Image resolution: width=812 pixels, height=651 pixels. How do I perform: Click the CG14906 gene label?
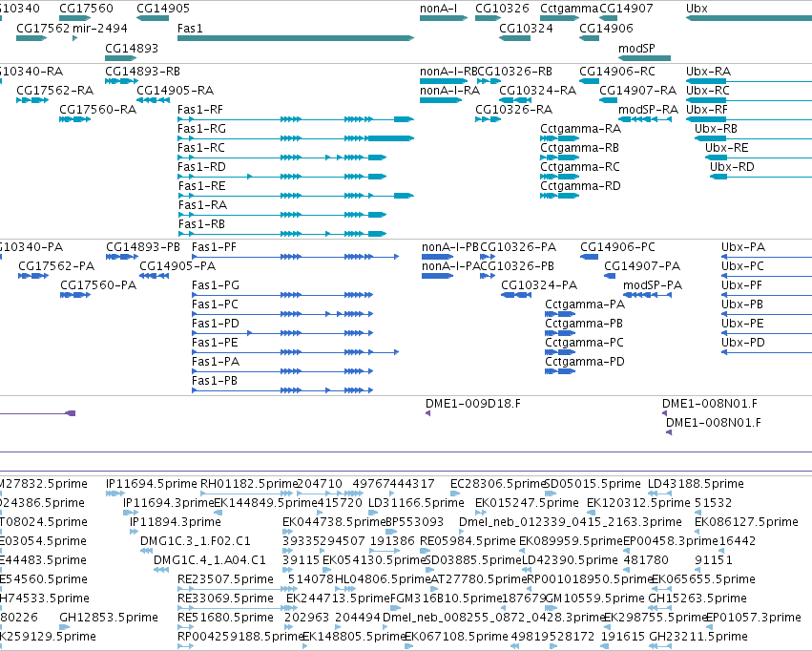(x=606, y=28)
